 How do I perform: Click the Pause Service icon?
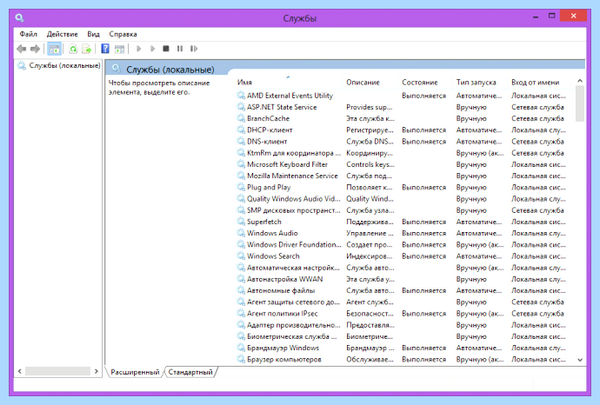pos(180,49)
